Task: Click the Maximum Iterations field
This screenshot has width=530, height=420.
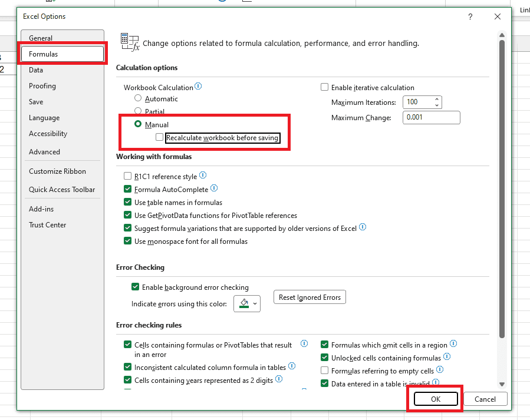Action: pyautogui.click(x=419, y=102)
